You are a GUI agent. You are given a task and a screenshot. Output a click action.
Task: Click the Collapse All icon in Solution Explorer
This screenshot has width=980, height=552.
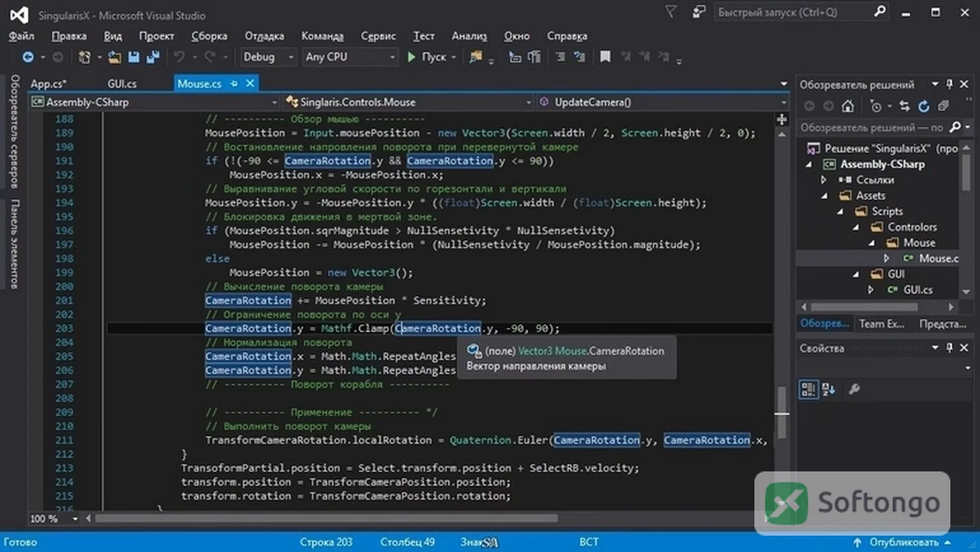943,106
